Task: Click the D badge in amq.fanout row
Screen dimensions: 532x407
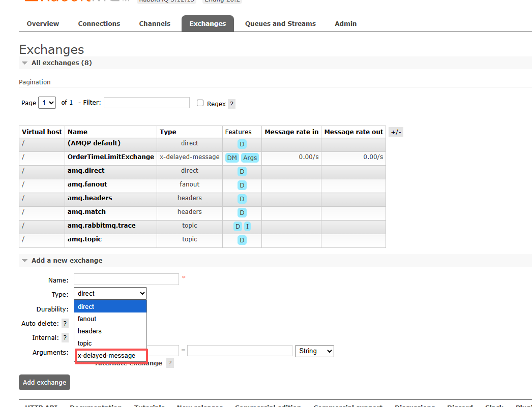Action: pos(242,185)
